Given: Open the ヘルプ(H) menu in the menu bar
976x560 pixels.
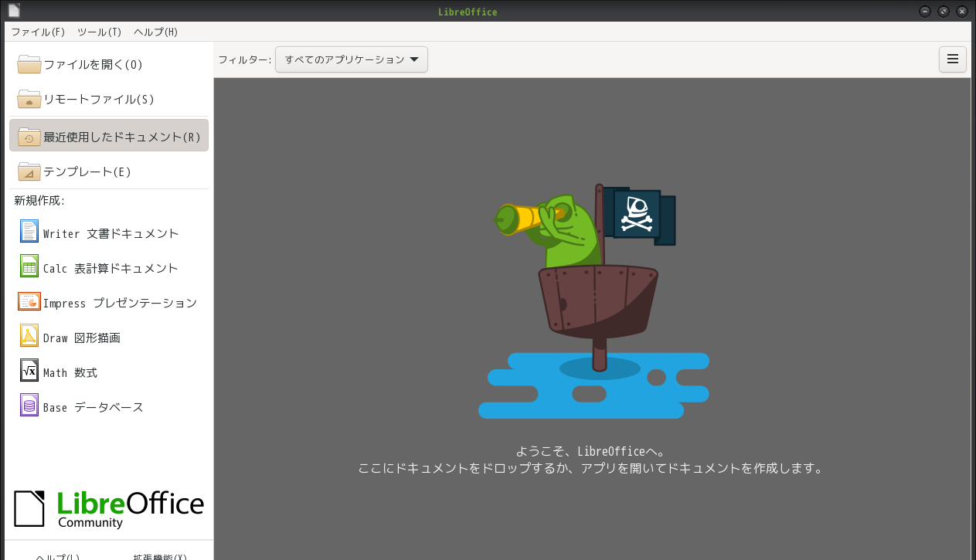Looking at the screenshot, I should pyautogui.click(x=155, y=32).
